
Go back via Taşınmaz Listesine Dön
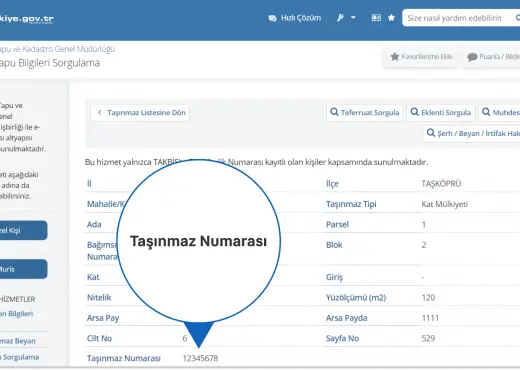(140, 113)
